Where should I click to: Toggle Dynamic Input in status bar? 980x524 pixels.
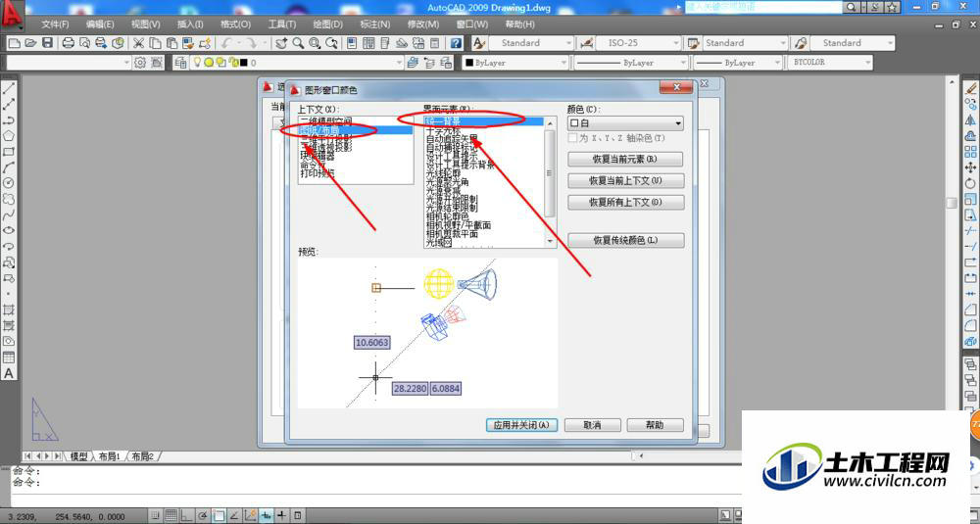(x=267, y=515)
